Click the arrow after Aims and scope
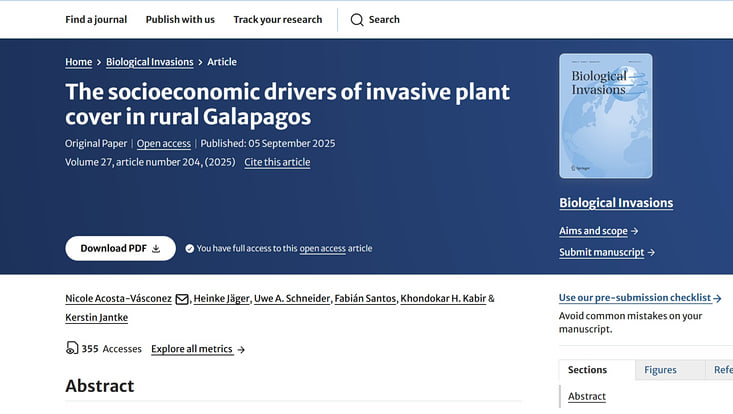Viewport: 733px width, 414px height. [x=635, y=231]
